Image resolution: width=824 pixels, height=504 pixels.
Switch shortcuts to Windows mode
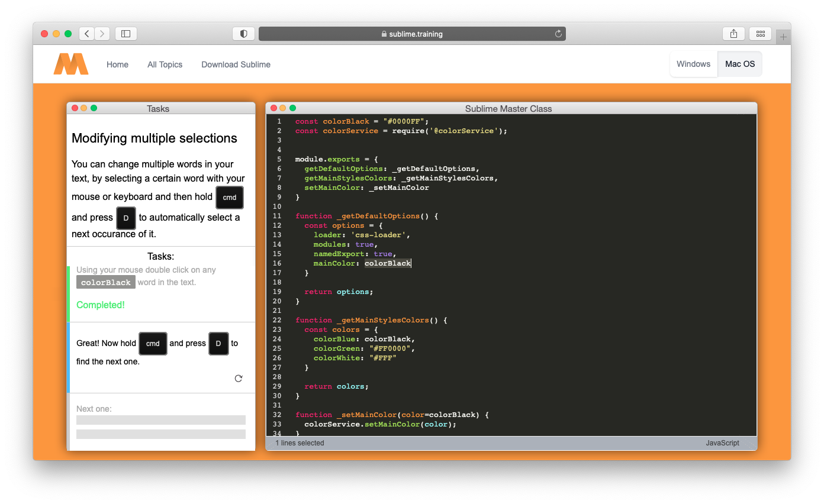pyautogui.click(x=693, y=63)
